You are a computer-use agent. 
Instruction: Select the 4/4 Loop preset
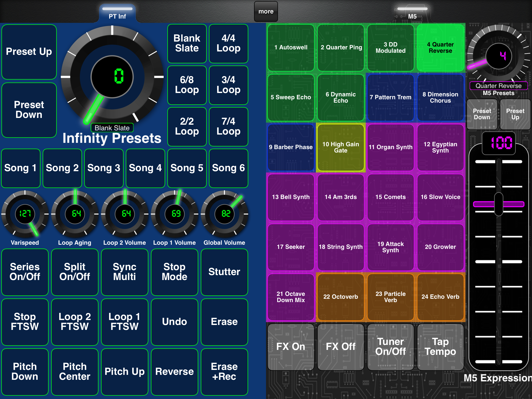tap(229, 43)
